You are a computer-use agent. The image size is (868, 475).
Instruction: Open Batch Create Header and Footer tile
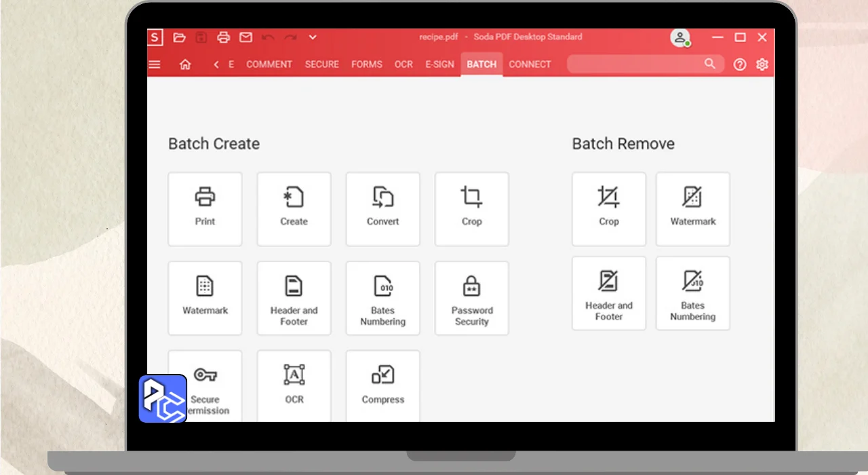(294, 298)
